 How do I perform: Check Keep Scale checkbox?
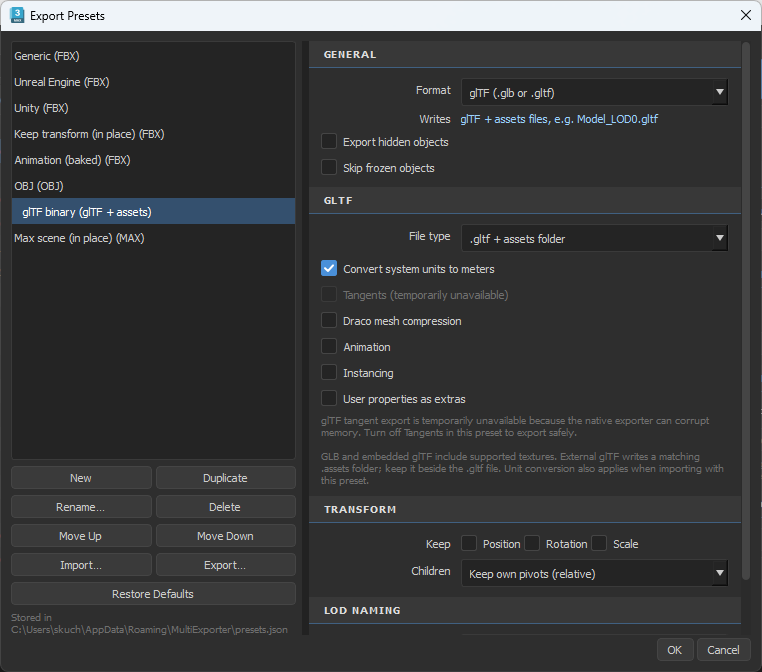[599, 543]
